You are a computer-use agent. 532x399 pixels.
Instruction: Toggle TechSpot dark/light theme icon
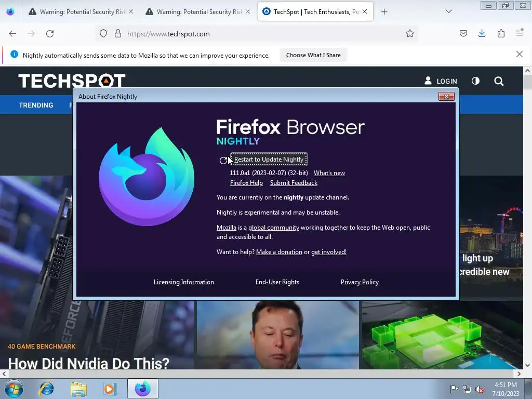pyautogui.click(x=475, y=81)
